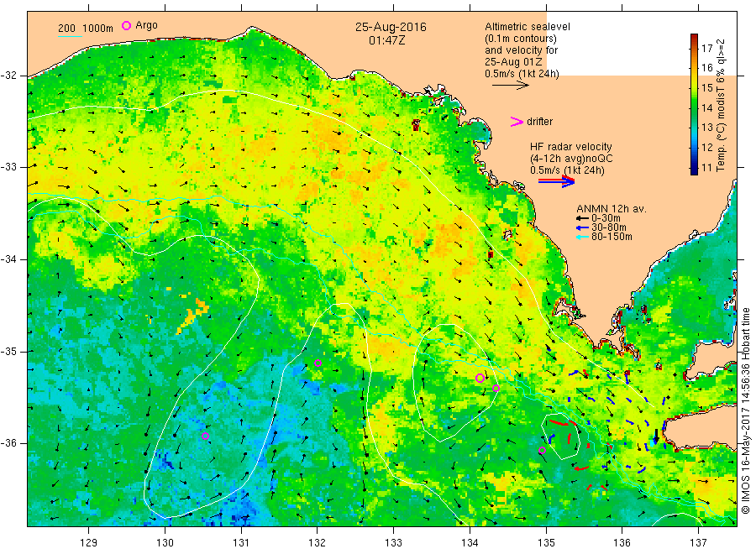Click the latitude axis label '-32'
Image resolution: width=756 pixels, height=554 pixels.
(8, 76)
